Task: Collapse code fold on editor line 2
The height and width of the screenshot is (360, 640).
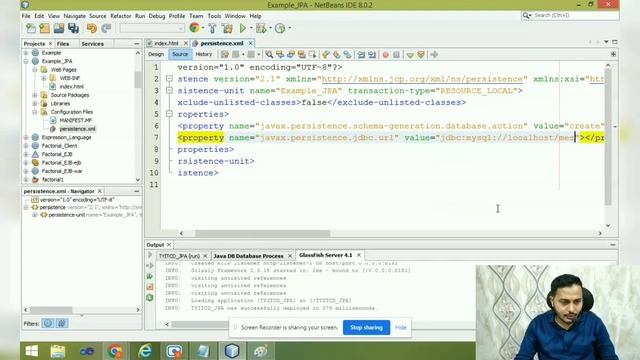Action: pyautogui.click(x=169, y=79)
